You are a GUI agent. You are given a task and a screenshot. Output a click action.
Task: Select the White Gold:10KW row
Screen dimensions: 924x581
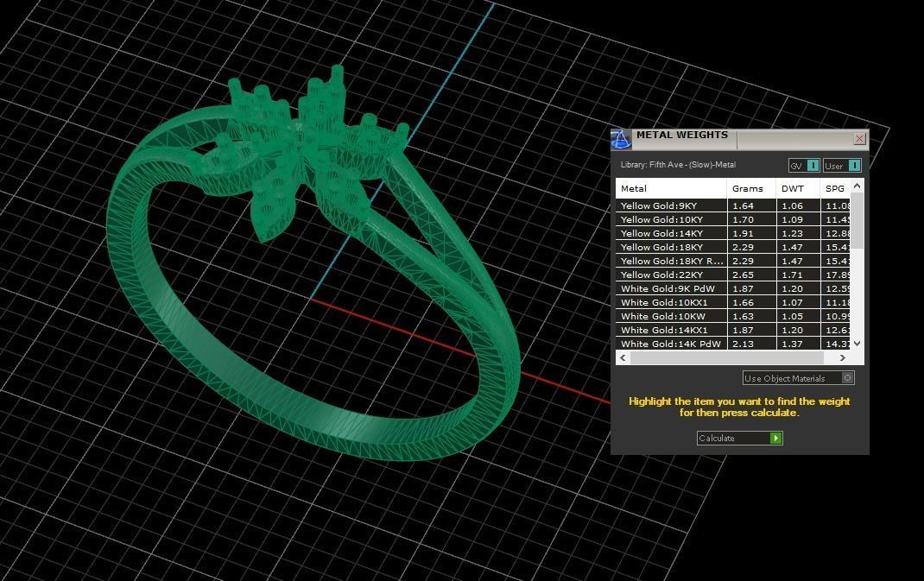coord(734,317)
